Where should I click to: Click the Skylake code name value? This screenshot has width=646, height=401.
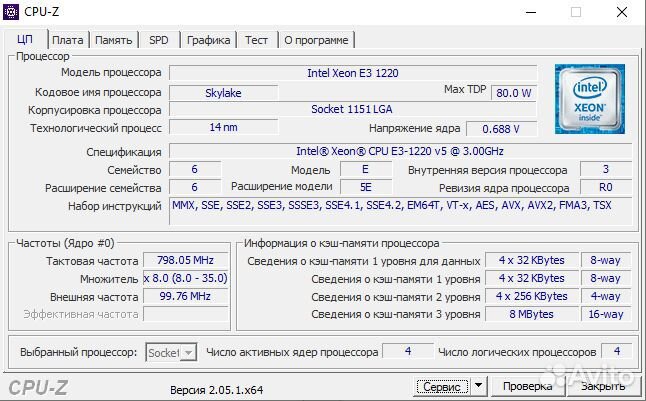223,93
